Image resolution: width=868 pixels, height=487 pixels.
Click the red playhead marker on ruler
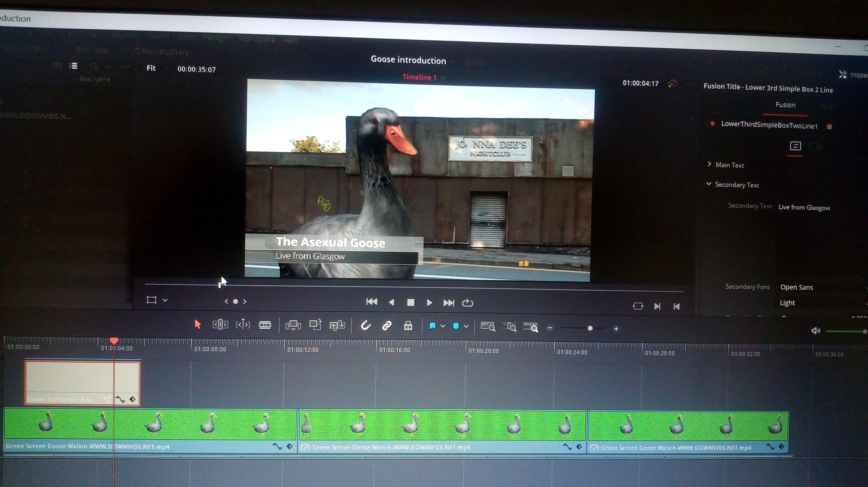(114, 341)
